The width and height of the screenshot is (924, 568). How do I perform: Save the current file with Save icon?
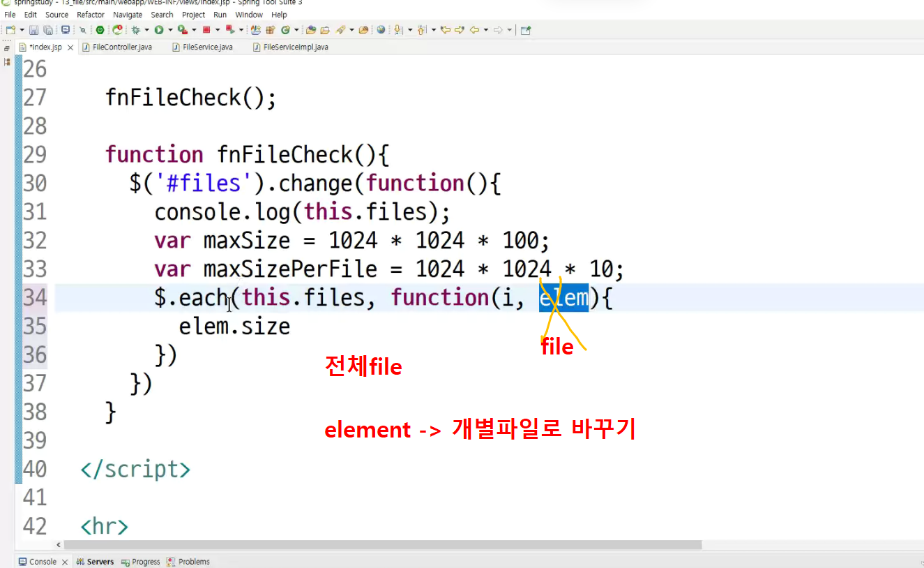click(33, 30)
